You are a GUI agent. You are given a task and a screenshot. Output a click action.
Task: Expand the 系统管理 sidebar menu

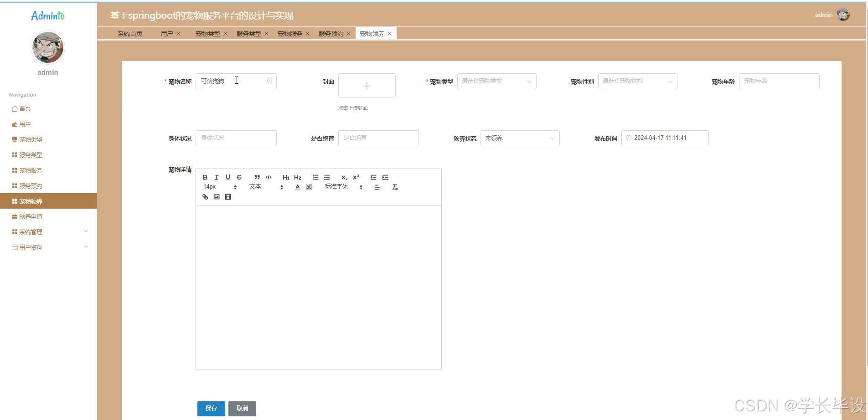pyautogui.click(x=48, y=232)
